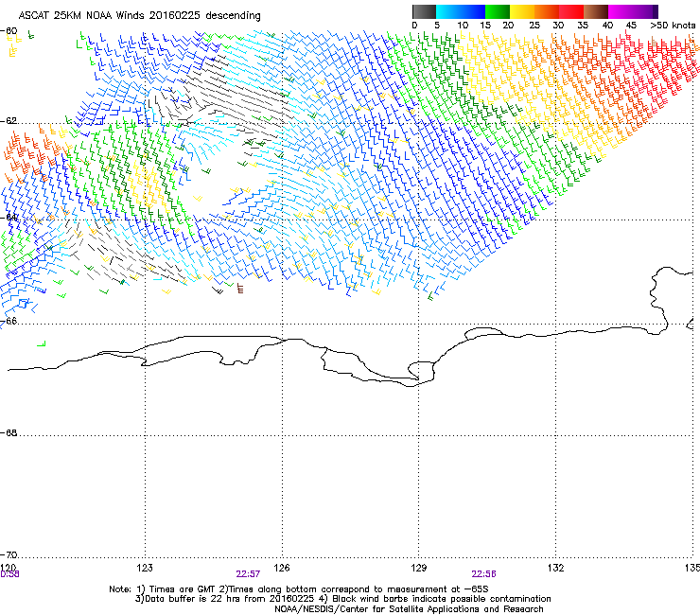Click the -70 latitude label
The height and width of the screenshot is (615, 700).
[x=9, y=554]
